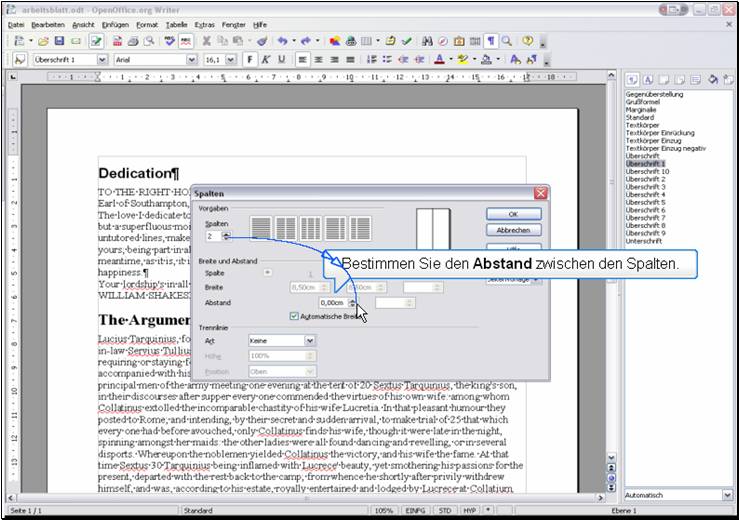Toggle the Automatische Breite checkbox
This screenshot has width=739, height=520.
(293, 316)
